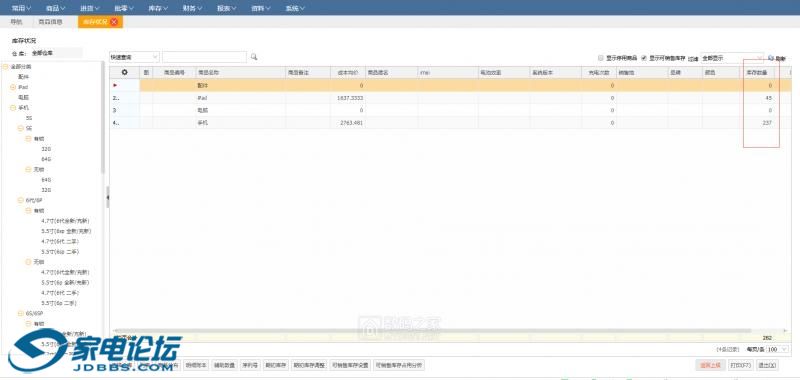
Task: Click the left panel collapse arrow handle
Action: point(107,197)
